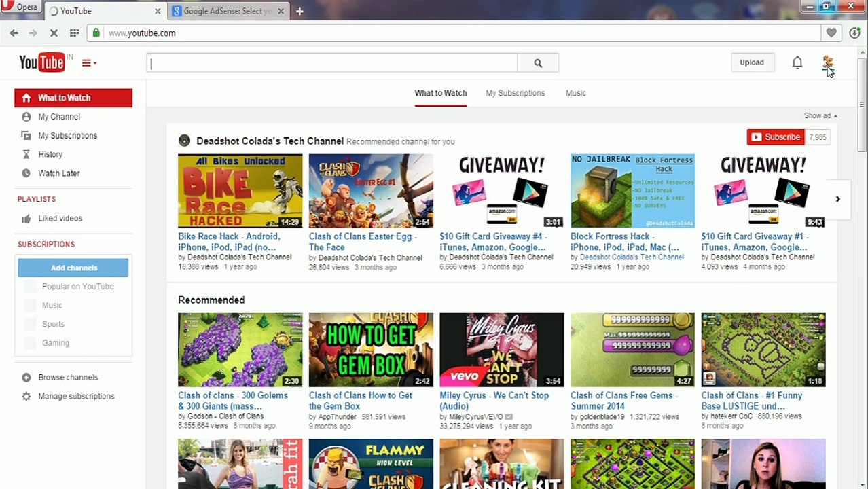Open $10 Gift Card Giveaway #1 title
The height and width of the screenshot is (489, 868).
[755, 242]
